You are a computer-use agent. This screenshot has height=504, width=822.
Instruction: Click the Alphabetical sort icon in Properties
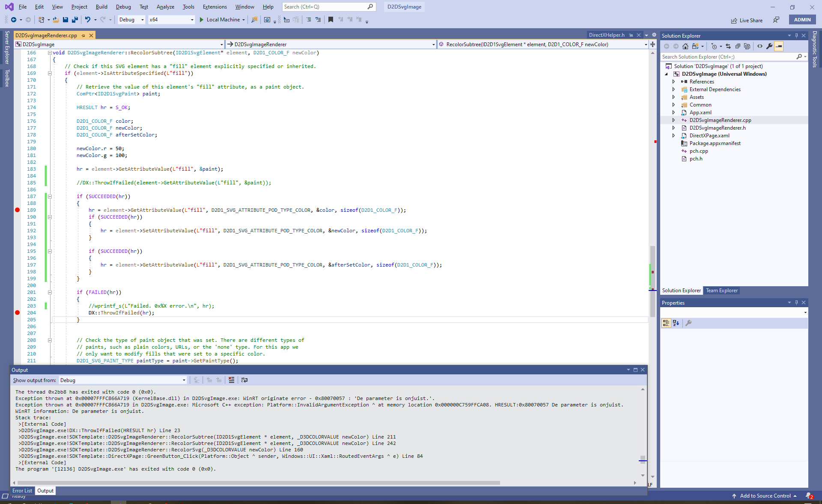(676, 323)
